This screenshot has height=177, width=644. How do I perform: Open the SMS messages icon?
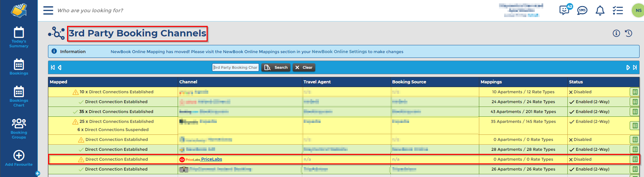tap(582, 11)
